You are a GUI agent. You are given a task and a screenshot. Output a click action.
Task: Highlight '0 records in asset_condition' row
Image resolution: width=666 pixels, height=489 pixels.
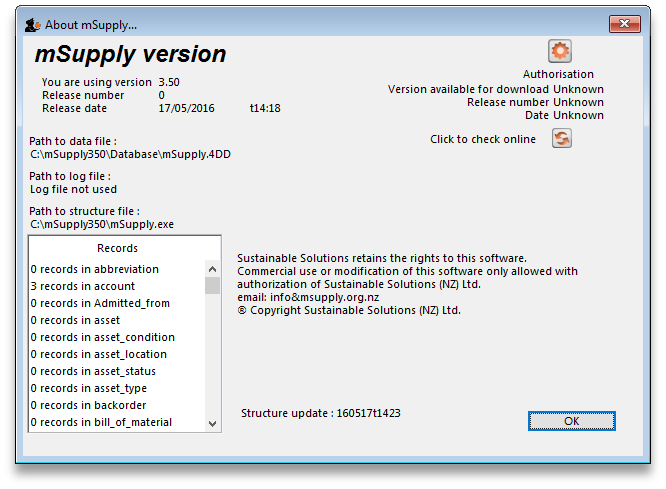(103, 337)
